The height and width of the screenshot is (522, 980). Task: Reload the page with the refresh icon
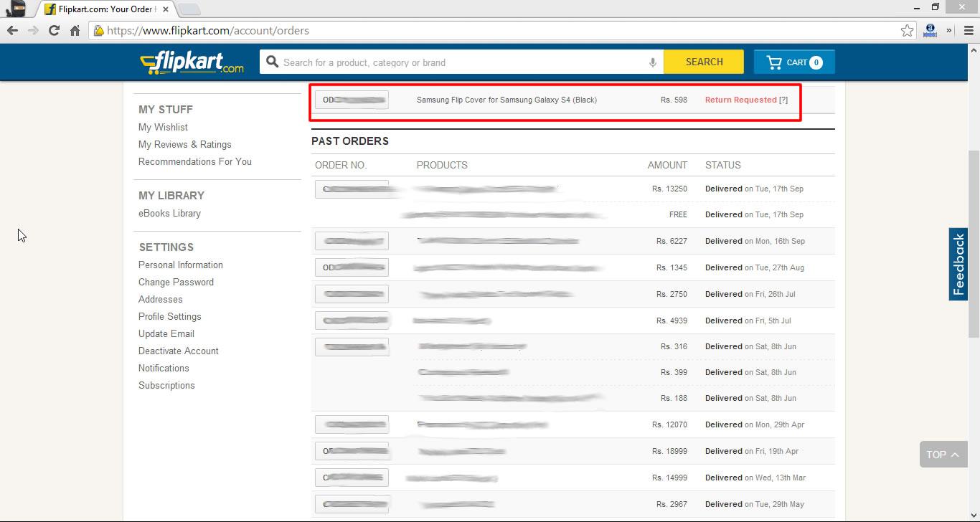[x=54, y=31]
